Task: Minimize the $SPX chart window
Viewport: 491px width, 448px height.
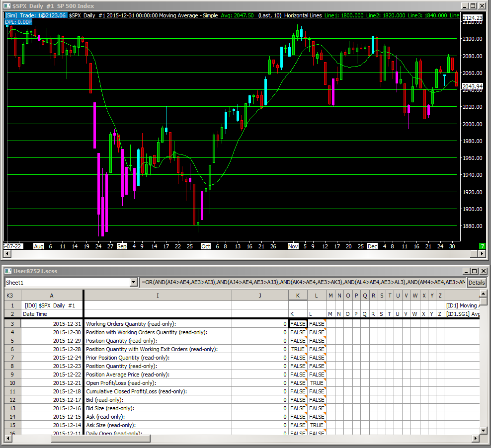Action: [x=464, y=6]
